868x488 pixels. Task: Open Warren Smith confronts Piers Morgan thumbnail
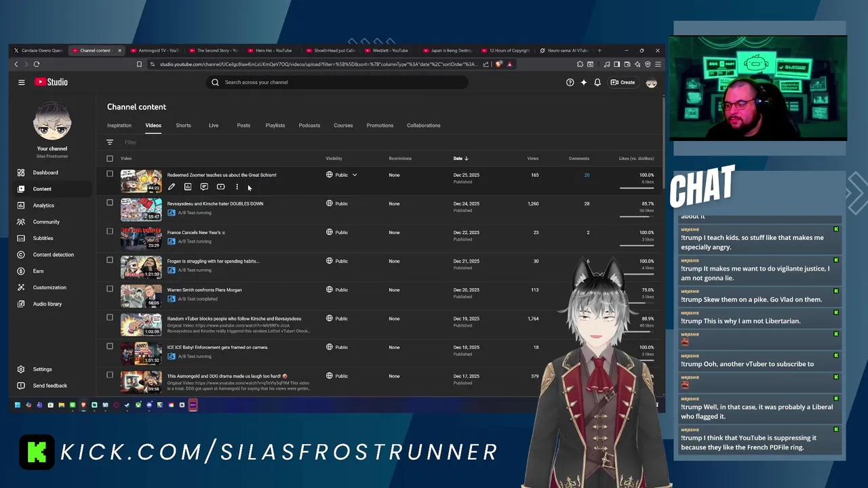(x=141, y=296)
